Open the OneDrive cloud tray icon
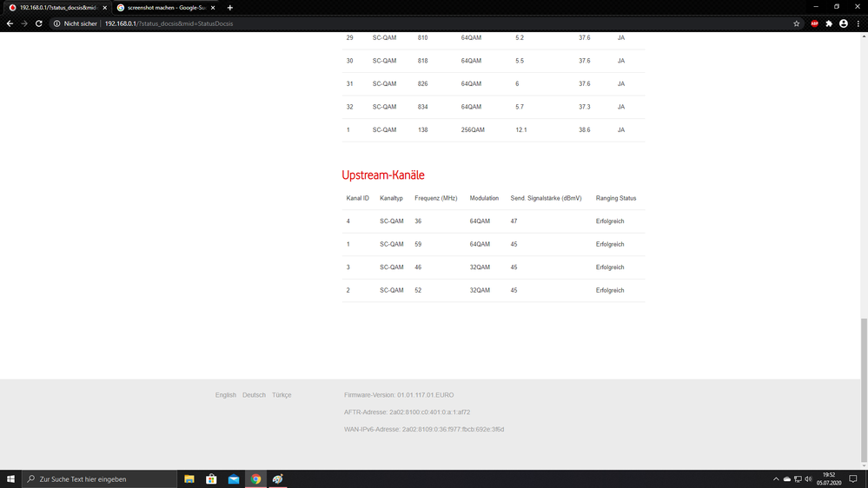Image resolution: width=868 pixels, height=488 pixels. click(x=786, y=479)
